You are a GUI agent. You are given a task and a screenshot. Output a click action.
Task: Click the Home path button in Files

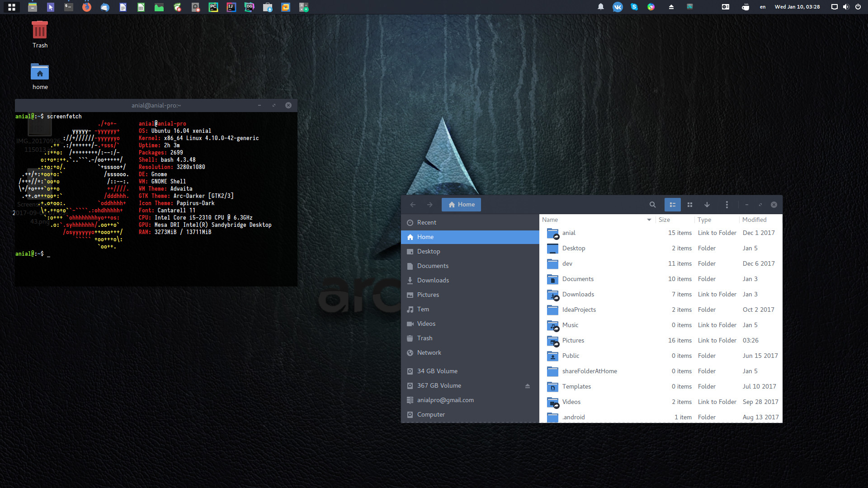click(461, 205)
